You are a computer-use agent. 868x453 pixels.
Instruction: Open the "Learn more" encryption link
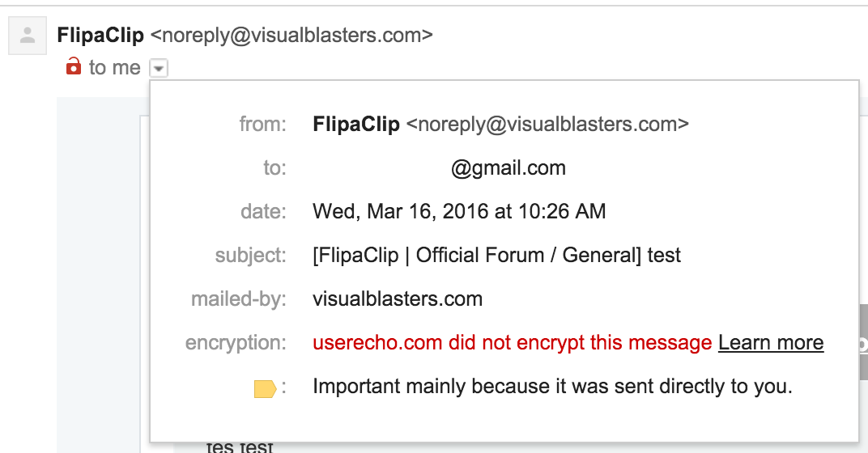pyautogui.click(x=771, y=343)
